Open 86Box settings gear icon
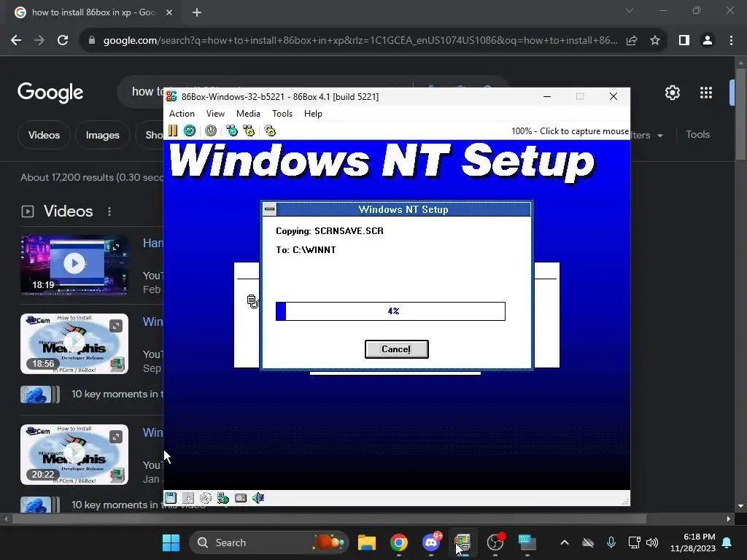 (270, 131)
